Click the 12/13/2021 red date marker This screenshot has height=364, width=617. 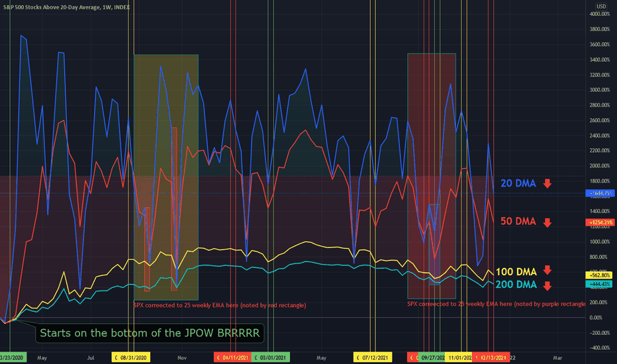point(491,357)
